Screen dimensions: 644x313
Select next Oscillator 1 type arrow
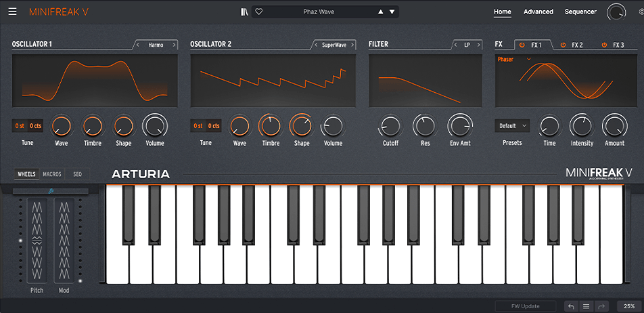click(174, 45)
